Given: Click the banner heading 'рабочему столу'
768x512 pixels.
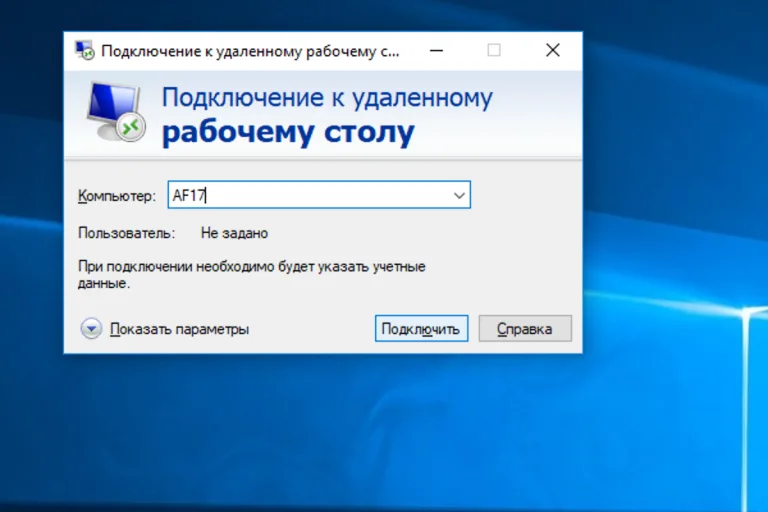Looking at the screenshot, I should pos(288,131).
